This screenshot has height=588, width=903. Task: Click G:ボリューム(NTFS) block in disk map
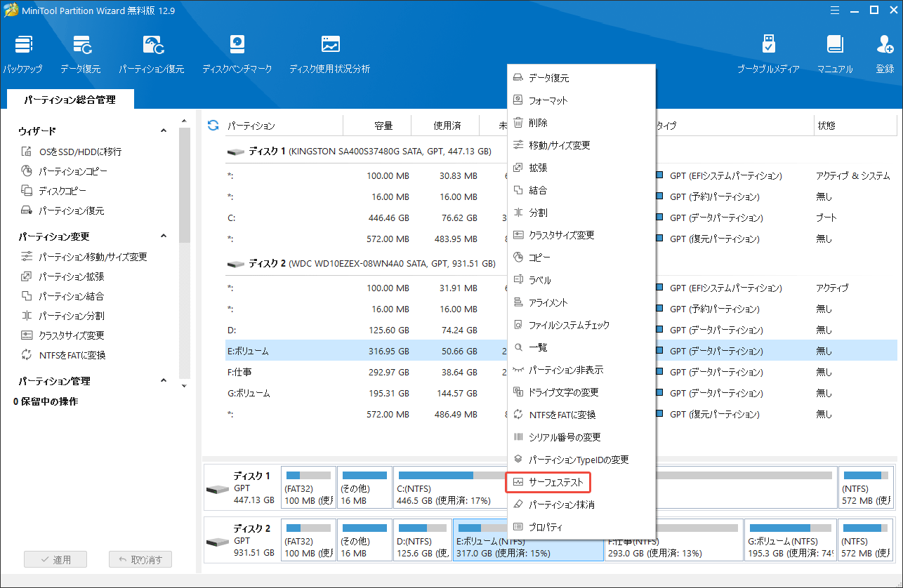point(791,540)
